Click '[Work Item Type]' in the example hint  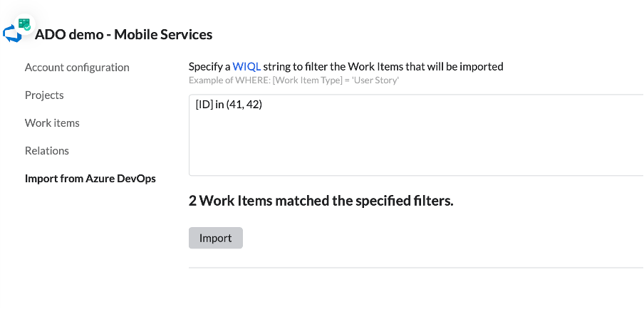click(x=308, y=80)
